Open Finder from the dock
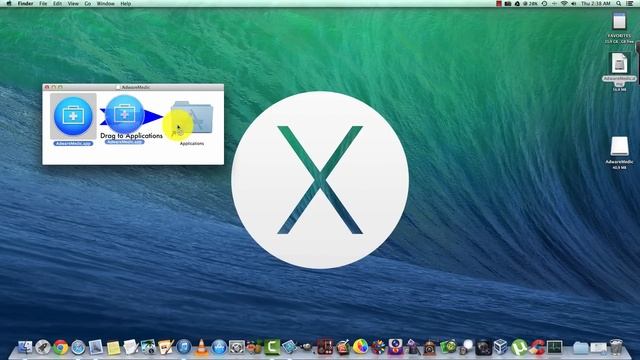The width and height of the screenshot is (640, 360). click(25, 347)
